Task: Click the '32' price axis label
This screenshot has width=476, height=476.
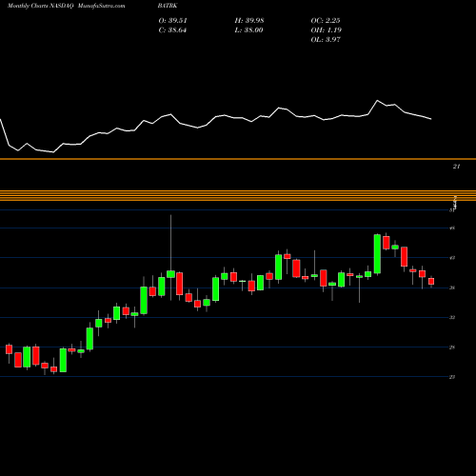Action: 452,317
